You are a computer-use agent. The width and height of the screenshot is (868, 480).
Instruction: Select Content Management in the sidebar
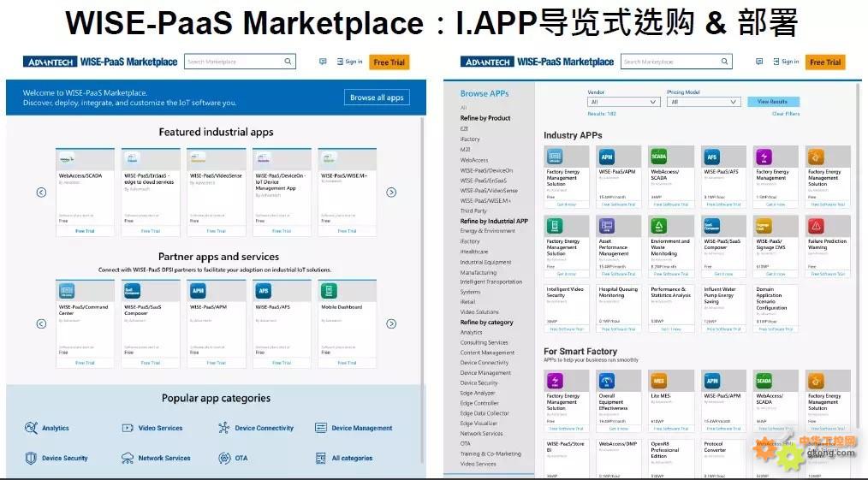(487, 353)
